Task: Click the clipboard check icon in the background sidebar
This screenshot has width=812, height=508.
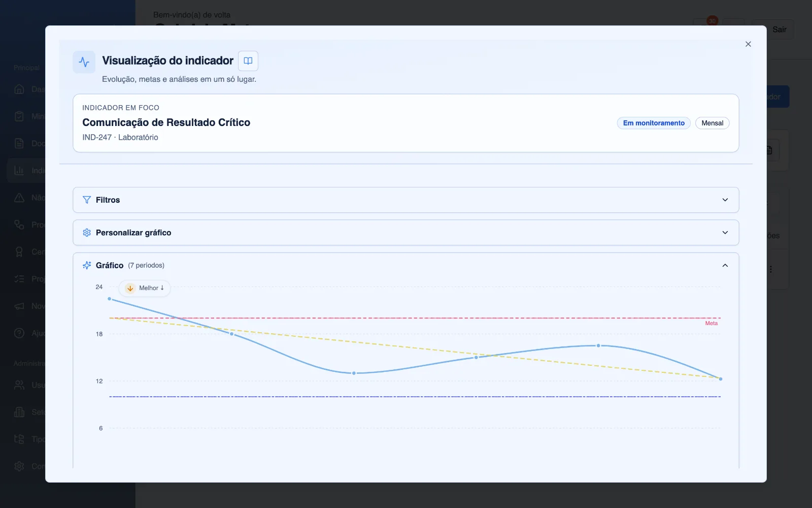Action: tap(19, 116)
